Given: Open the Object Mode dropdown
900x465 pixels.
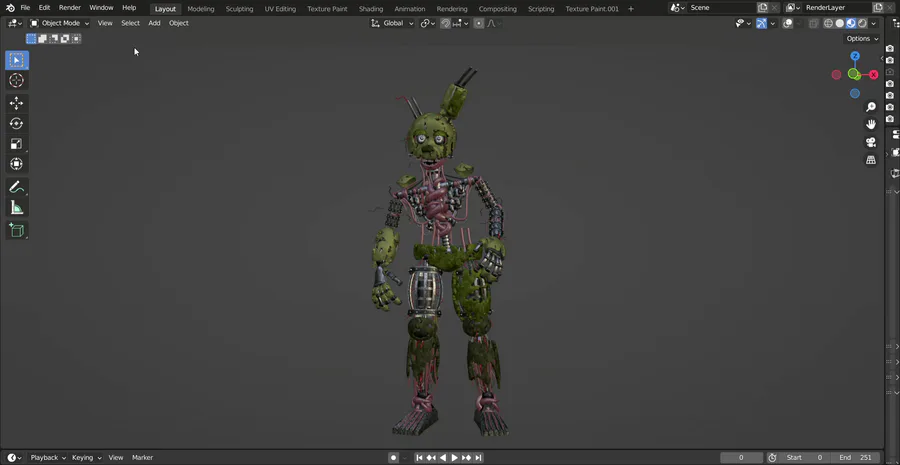Looking at the screenshot, I should (59, 24).
